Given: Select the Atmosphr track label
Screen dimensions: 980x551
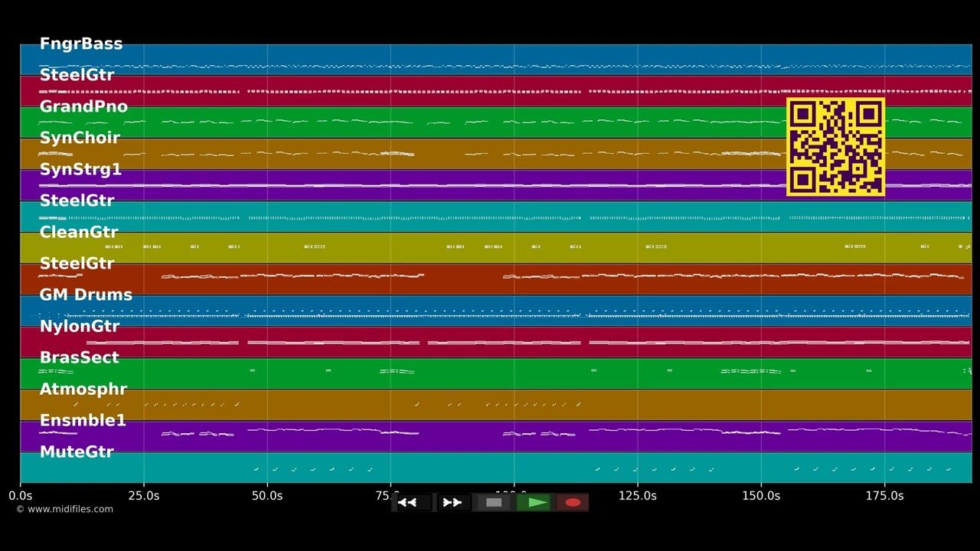Looking at the screenshot, I should 83,389.
